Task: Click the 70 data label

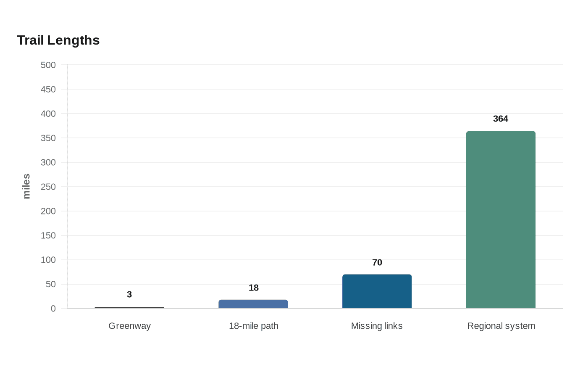Action: (x=377, y=263)
